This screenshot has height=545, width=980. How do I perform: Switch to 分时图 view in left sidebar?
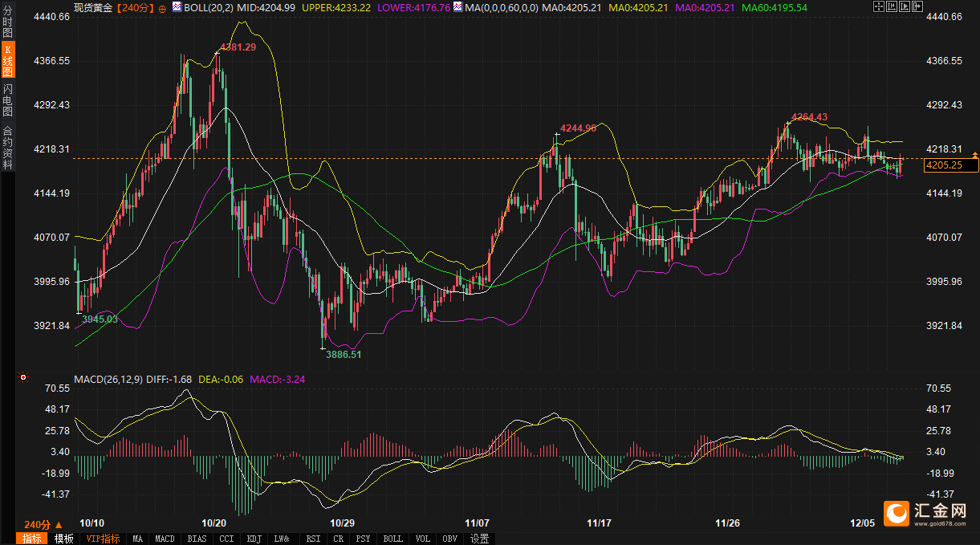point(8,25)
